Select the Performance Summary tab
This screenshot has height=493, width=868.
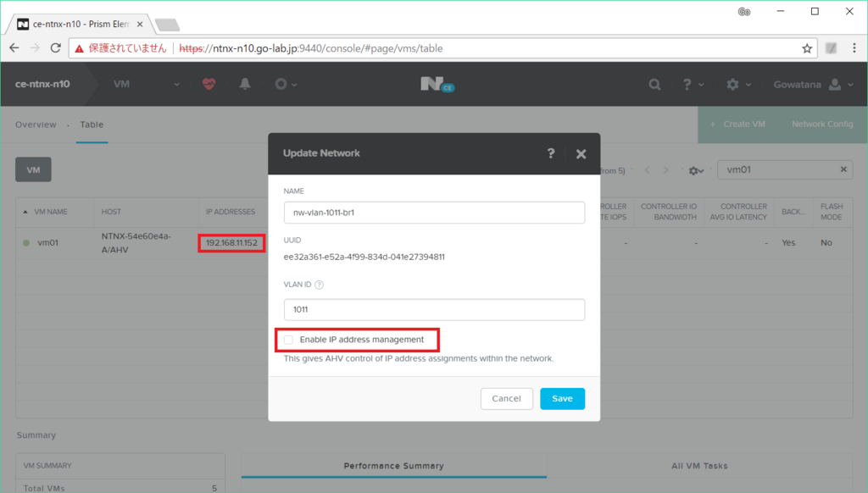[x=393, y=466]
